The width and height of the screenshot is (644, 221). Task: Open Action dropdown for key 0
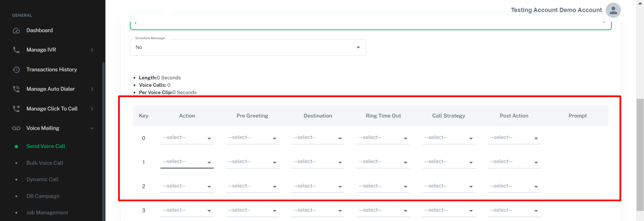coord(187,138)
